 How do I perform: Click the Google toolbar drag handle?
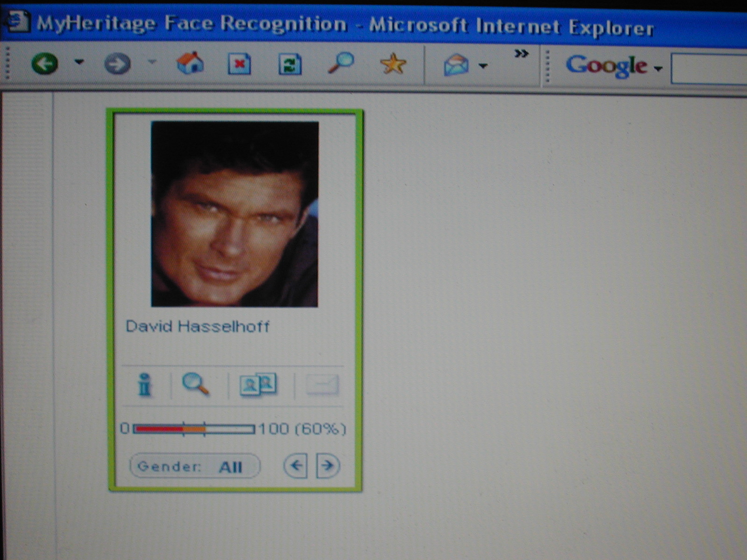(x=548, y=66)
